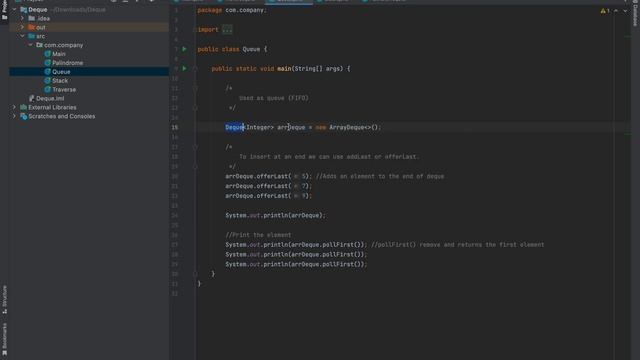Click the External Libraries icon
The image size is (640, 360).
(24, 107)
